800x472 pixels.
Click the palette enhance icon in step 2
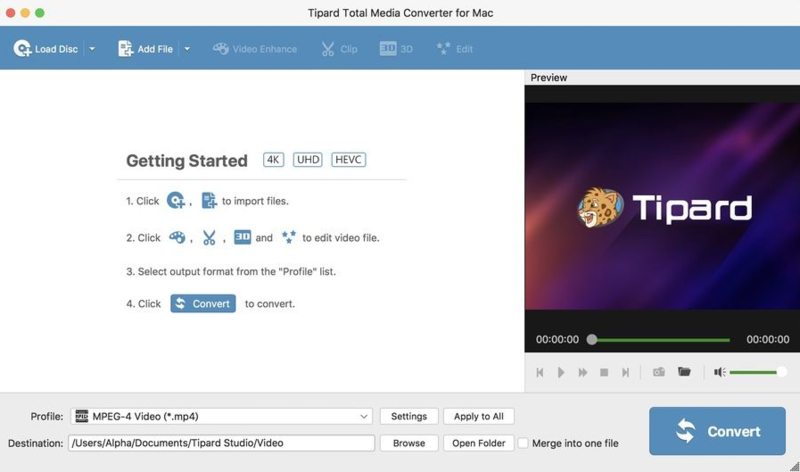(x=177, y=237)
